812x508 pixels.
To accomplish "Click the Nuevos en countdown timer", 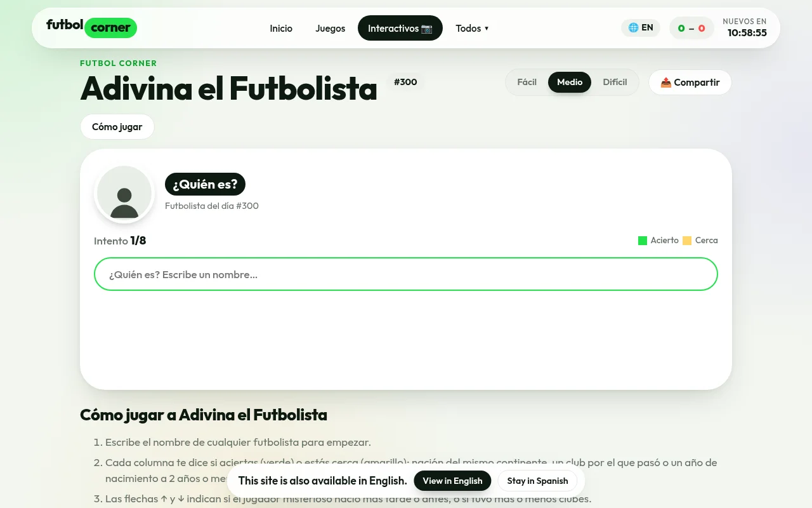I will coord(745,28).
